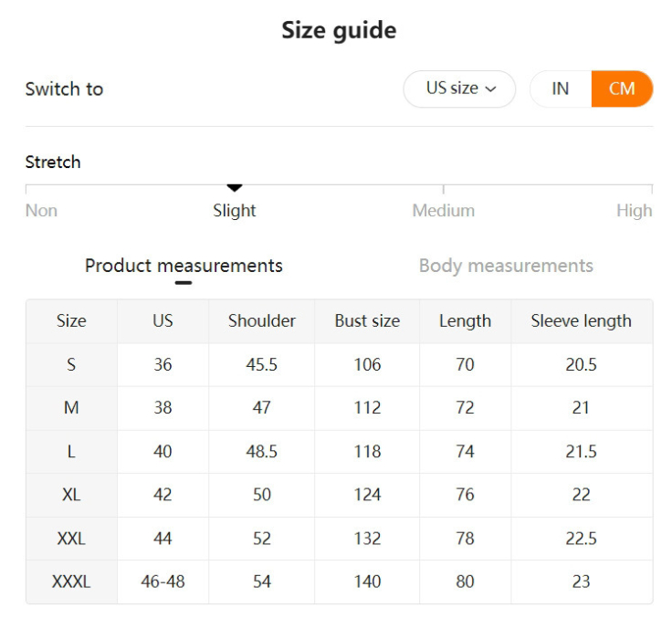672x618 pixels.
Task: Select the M size row
Action: 71,408
